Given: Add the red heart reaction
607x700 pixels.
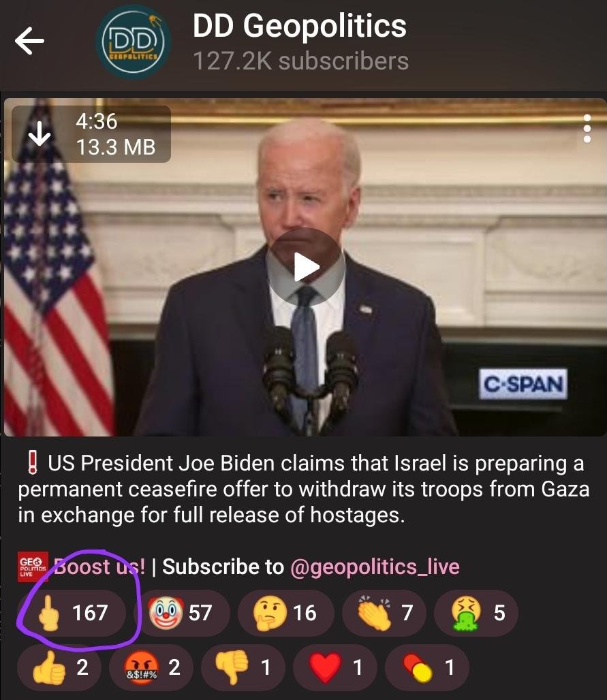Looking at the screenshot, I should coord(335,667).
